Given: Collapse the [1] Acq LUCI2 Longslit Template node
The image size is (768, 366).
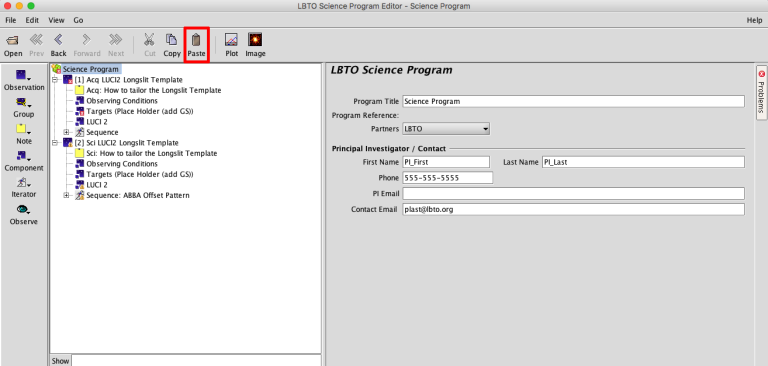Looking at the screenshot, I should tap(55, 80).
